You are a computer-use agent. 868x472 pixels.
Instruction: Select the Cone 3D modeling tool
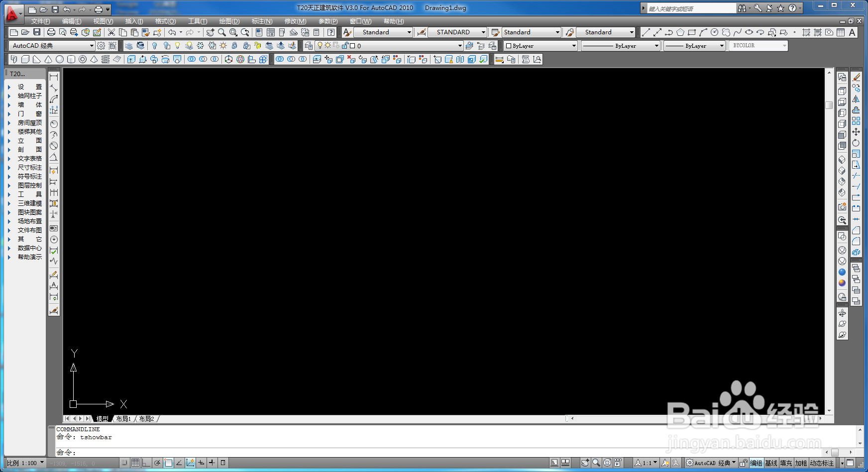coord(48,59)
